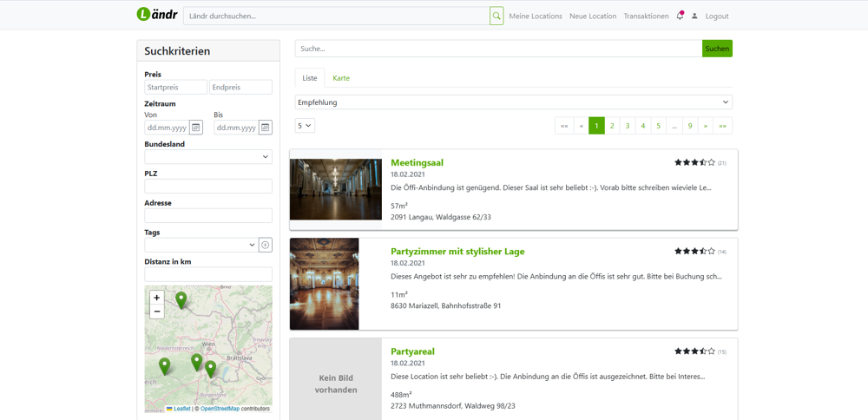868x420 pixels.
Task: Open Meine Locations menu item
Action: [x=536, y=16]
